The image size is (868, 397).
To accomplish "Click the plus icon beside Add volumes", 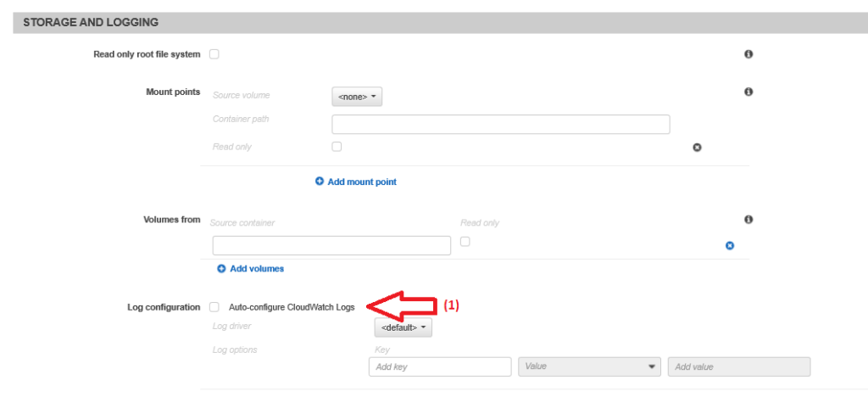I will 221,269.
